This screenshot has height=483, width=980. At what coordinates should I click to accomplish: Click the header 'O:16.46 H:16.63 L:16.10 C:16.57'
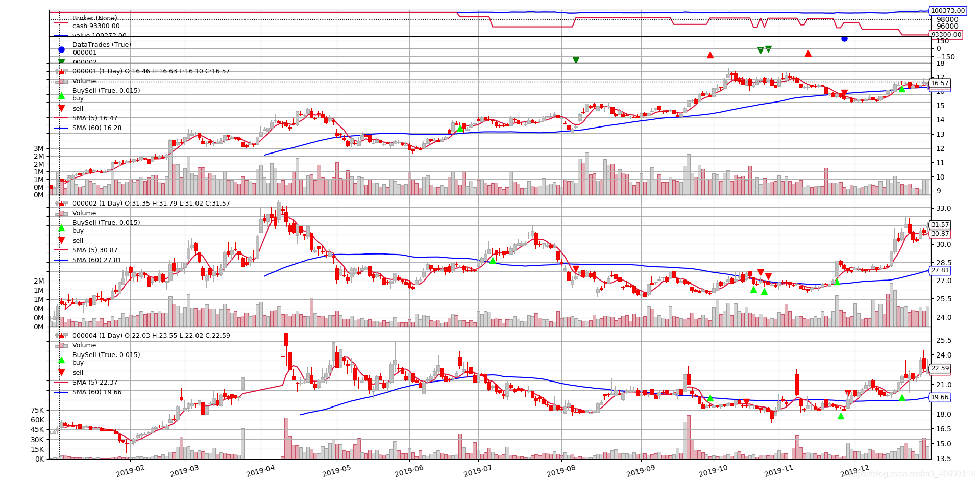tap(177, 71)
